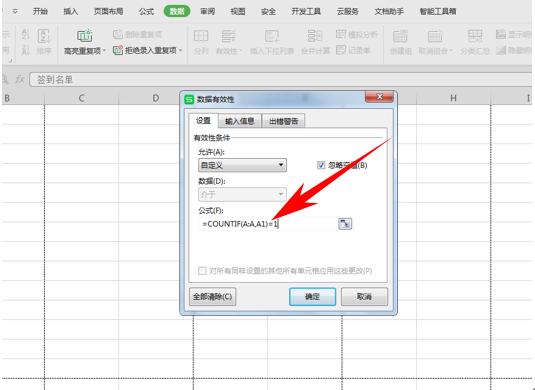The image size is (535, 390).
Task: Open the 审阅 ribbon tab
Action: point(207,11)
